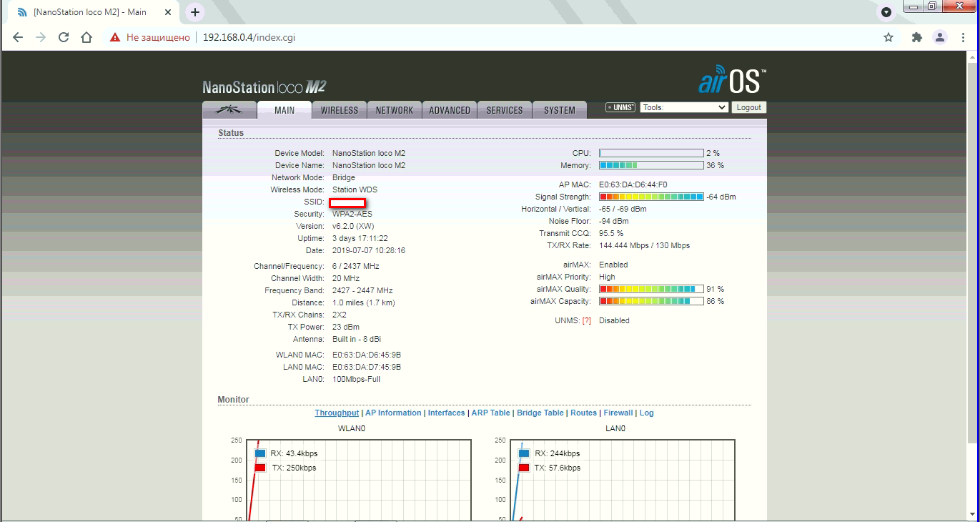980x522 pixels.
Task: Open the Routes link
Action: tap(583, 413)
